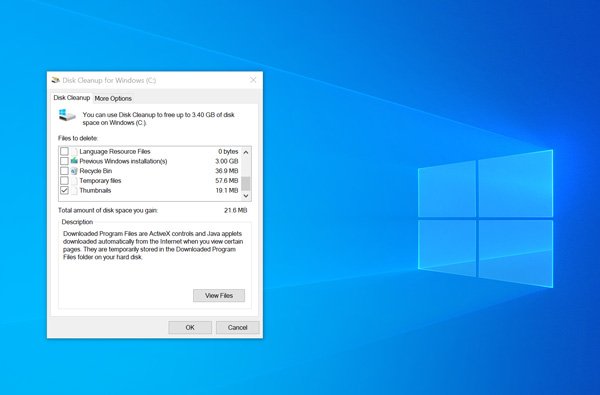Screen dimensions: 600x395
Task: Click the files list scrollbar thumb
Action: 246,183
